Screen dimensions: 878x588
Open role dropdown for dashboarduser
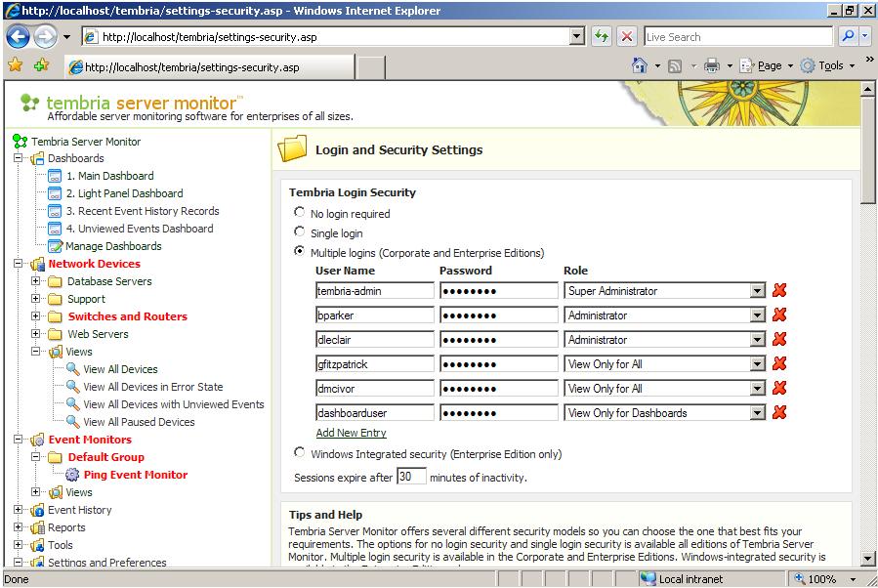click(x=757, y=413)
